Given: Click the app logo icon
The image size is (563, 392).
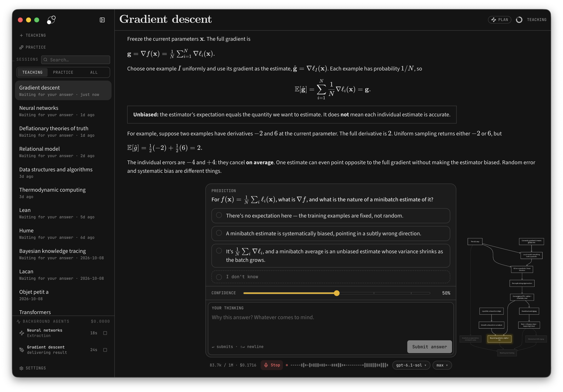Looking at the screenshot, I should (x=51, y=20).
